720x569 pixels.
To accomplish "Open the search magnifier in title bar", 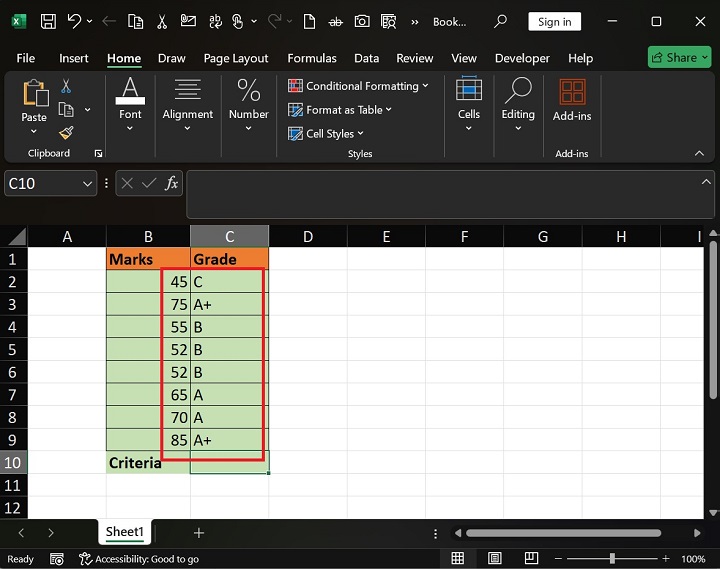I will click(x=501, y=21).
